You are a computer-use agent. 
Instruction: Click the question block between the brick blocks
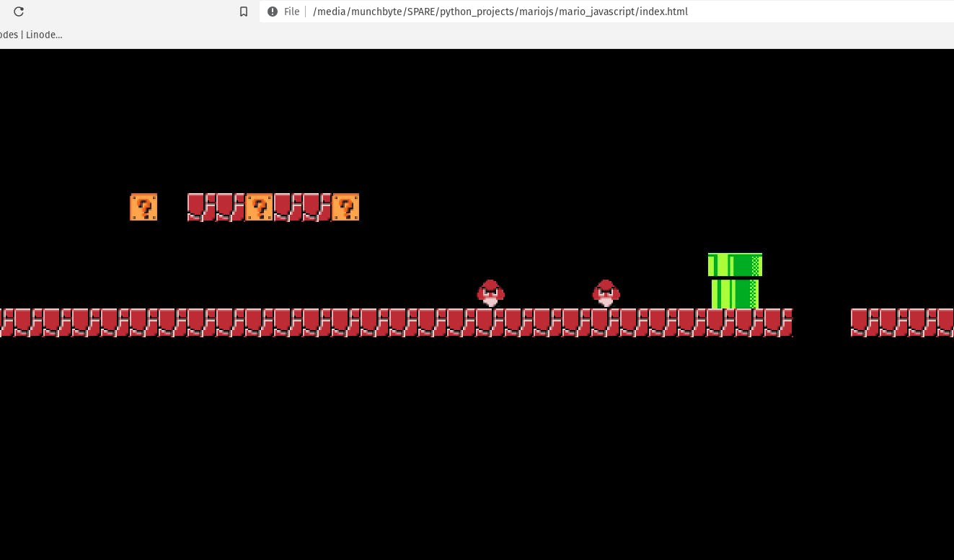[x=259, y=207]
